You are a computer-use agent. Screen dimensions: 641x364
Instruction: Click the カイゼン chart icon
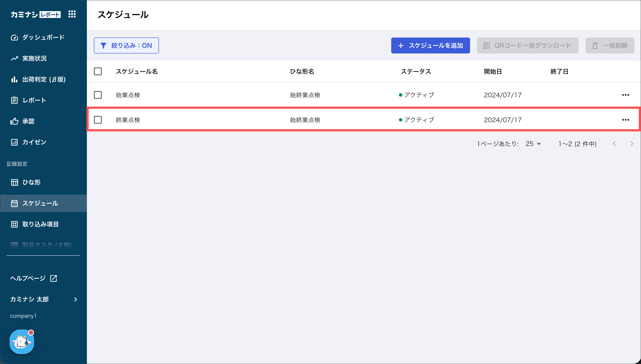coord(14,142)
